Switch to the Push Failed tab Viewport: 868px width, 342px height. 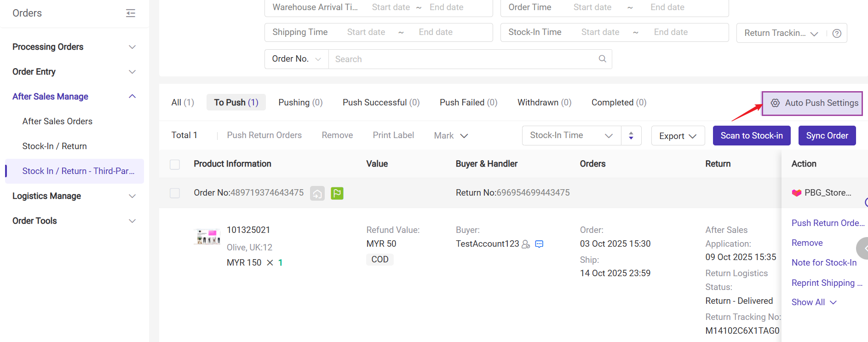tap(468, 102)
